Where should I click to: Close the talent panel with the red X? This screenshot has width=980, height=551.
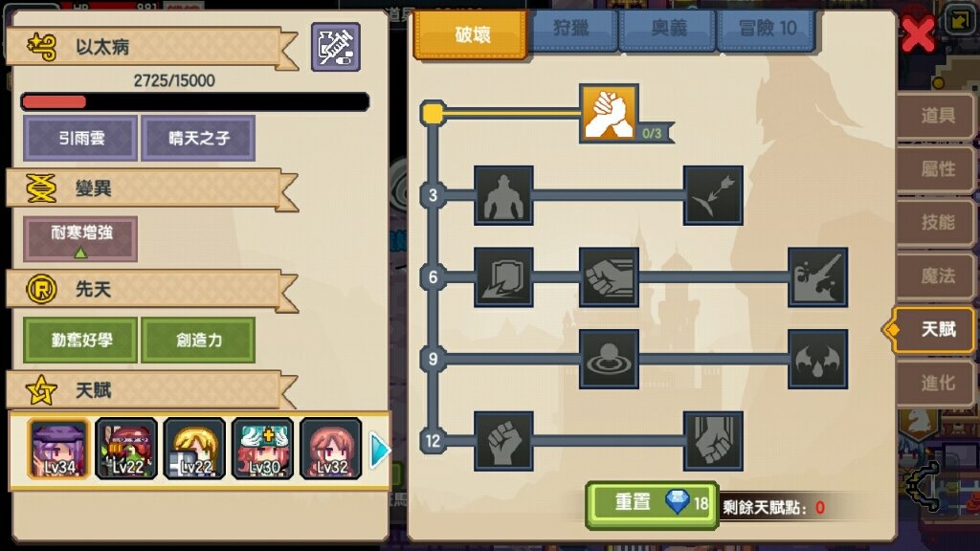click(918, 33)
